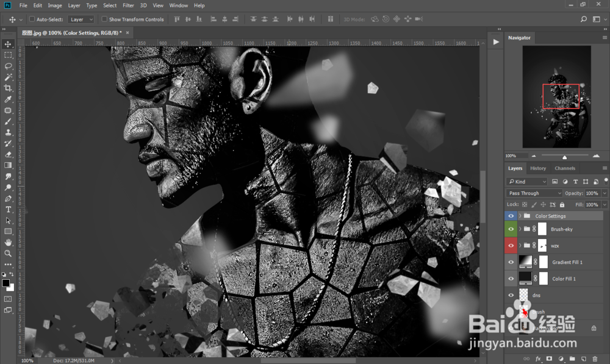Image resolution: width=610 pixels, height=364 pixels.
Task: Open the search icon in options bar
Action: (x=584, y=19)
